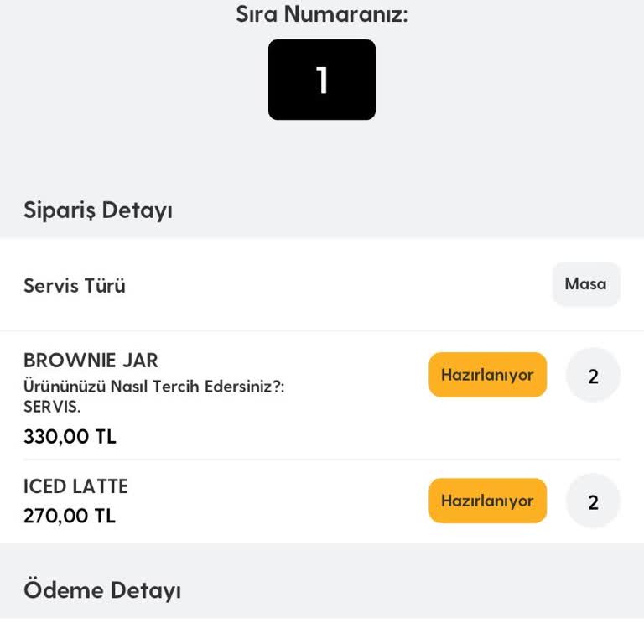Click the 330,00 TL price
The width and height of the screenshot is (644, 644).
(70, 437)
